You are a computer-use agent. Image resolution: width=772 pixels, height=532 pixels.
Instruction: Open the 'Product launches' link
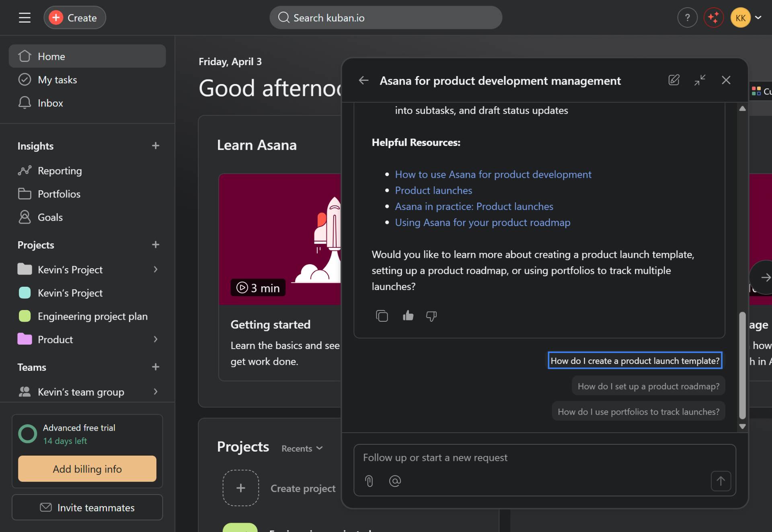(x=433, y=191)
